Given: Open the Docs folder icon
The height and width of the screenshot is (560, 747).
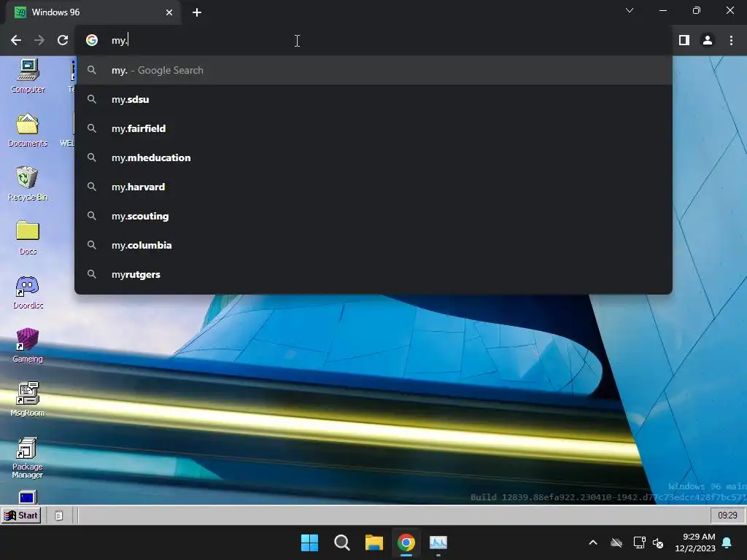Looking at the screenshot, I should [x=28, y=238].
